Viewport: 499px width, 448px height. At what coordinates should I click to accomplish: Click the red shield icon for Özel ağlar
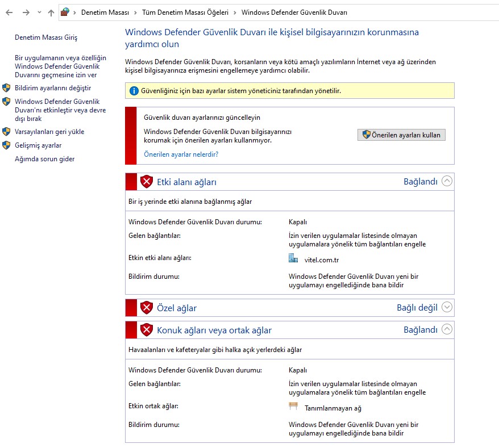(147, 308)
